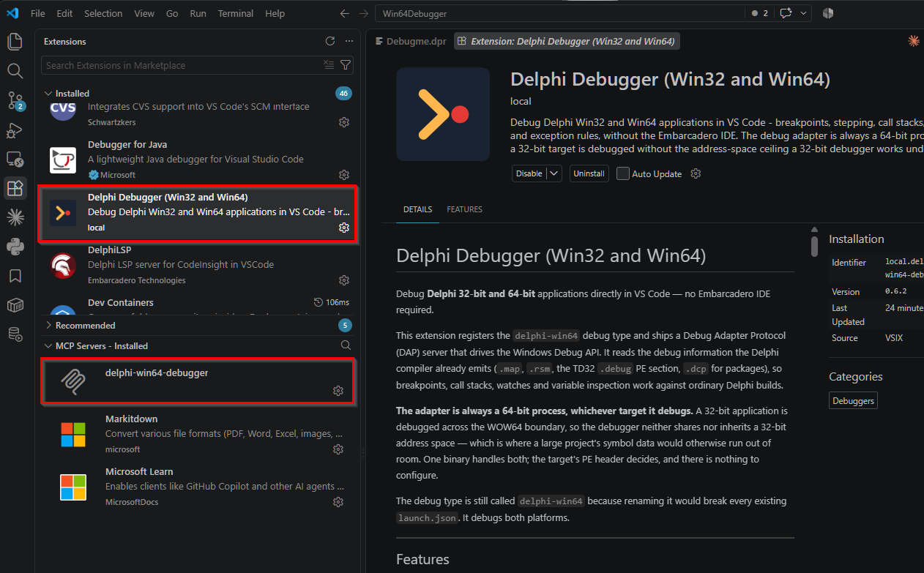
Task: Open extension settings gear beside Auto Update
Action: coord(696,173)
